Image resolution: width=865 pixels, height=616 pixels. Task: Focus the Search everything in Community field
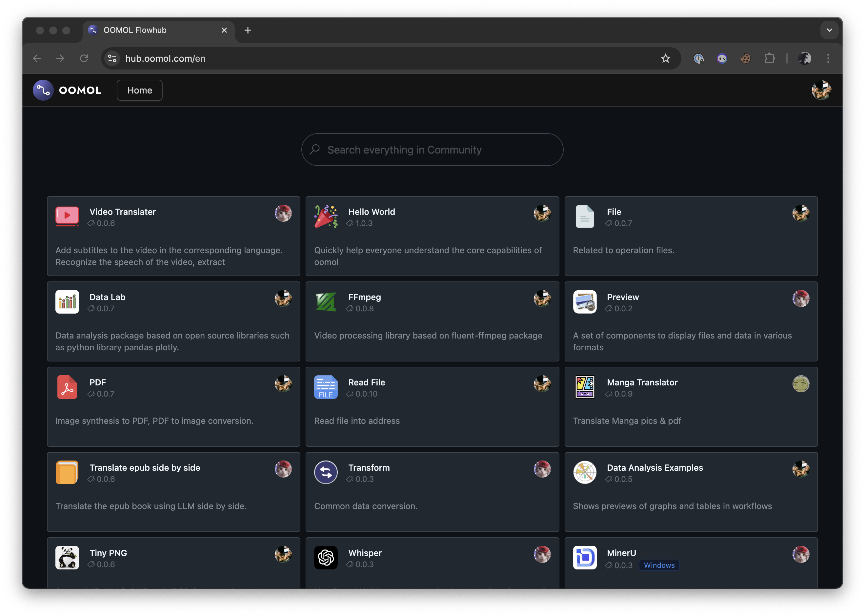[432, 150]
